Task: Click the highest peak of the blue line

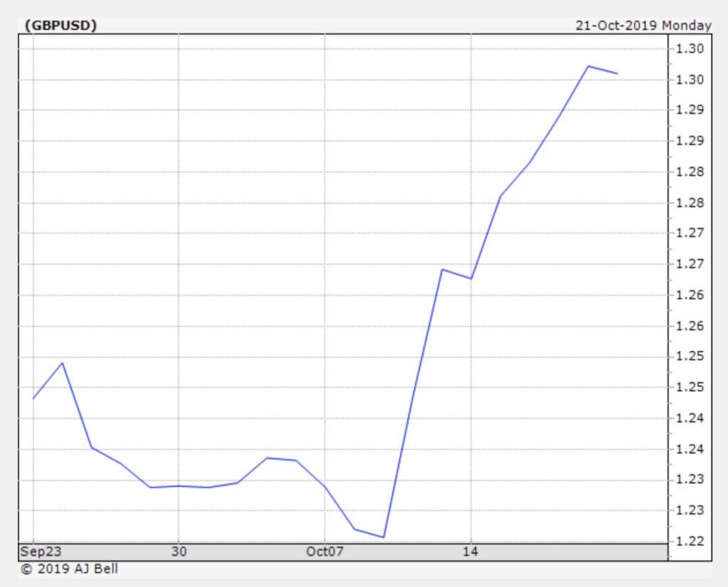Action: tap(588, 66)
